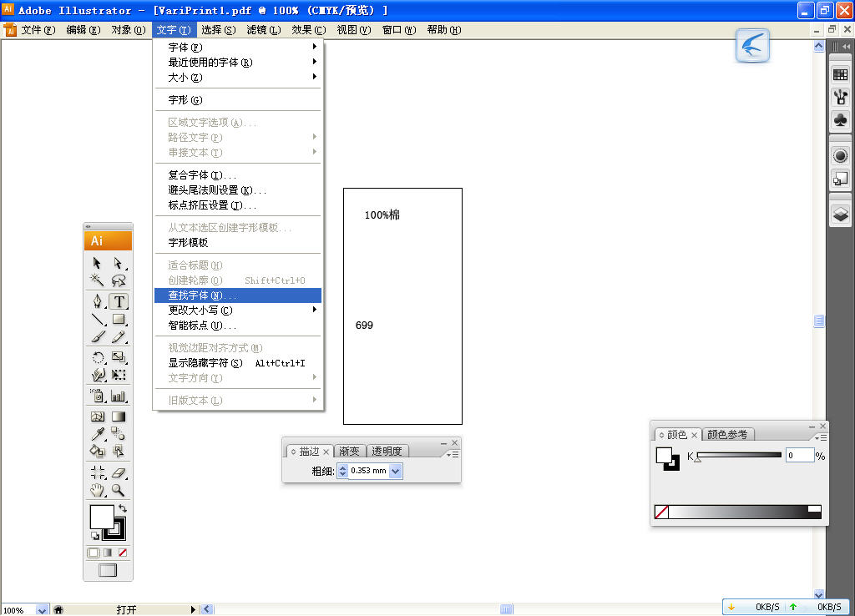Viewport: 855px width, 616px height.
Task: Select the Mesh tool
Action: tap(97, 417)
